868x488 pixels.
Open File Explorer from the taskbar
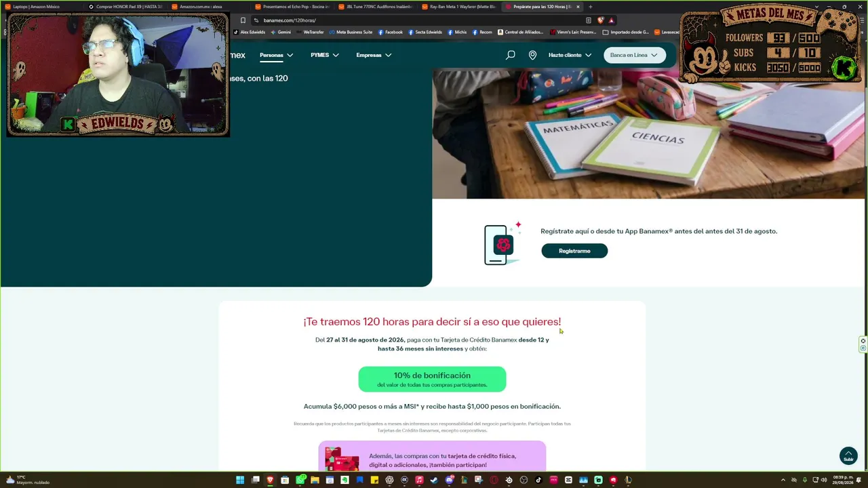(315, 480)
